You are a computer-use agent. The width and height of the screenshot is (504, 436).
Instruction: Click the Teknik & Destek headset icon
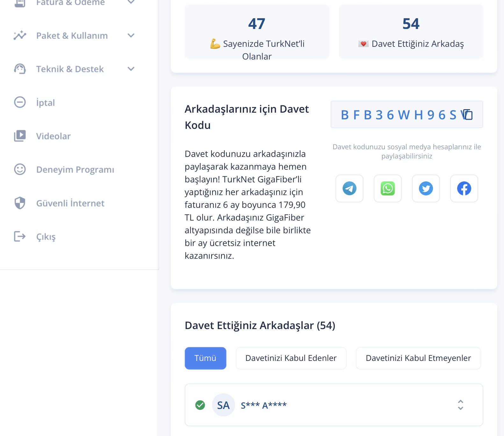pos(20,69)
